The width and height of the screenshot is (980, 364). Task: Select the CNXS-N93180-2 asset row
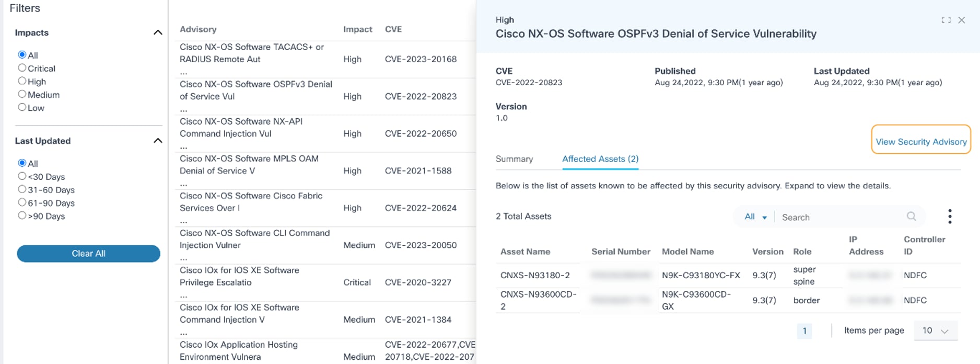[535, 276]
